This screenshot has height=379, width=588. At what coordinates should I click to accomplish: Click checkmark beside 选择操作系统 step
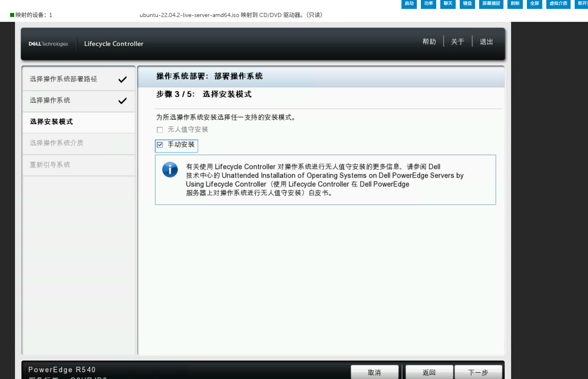(122, 101)
